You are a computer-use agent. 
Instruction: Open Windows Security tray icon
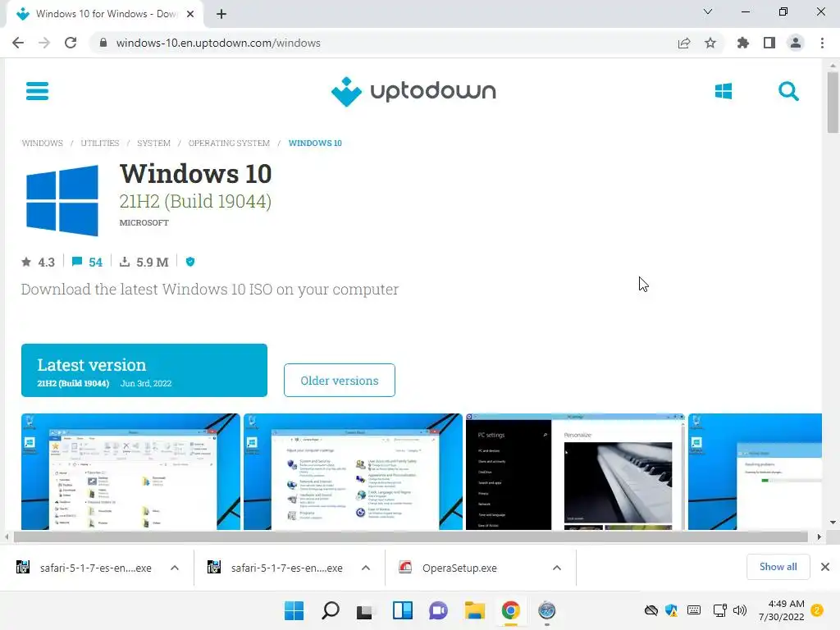(x=671, y=610)
